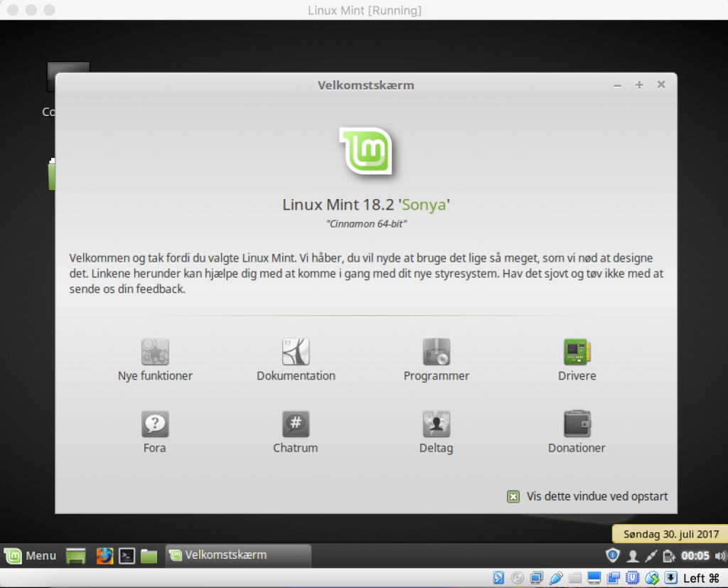Launch Programmer software manager icon
Viewport: 728px width, 588px height.
pos(437,352)
